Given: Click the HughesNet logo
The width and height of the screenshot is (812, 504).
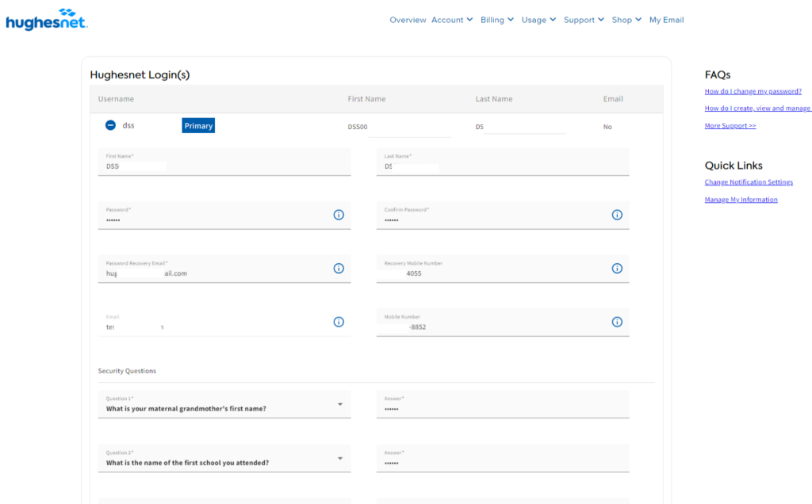Looking at the screenshot, I should coord(46,21).
